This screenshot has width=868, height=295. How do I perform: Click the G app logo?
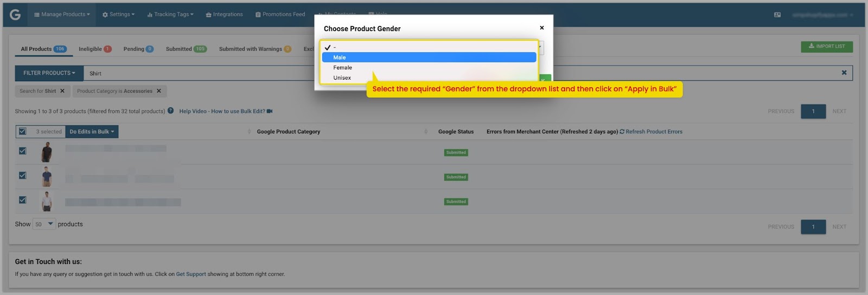15,15
